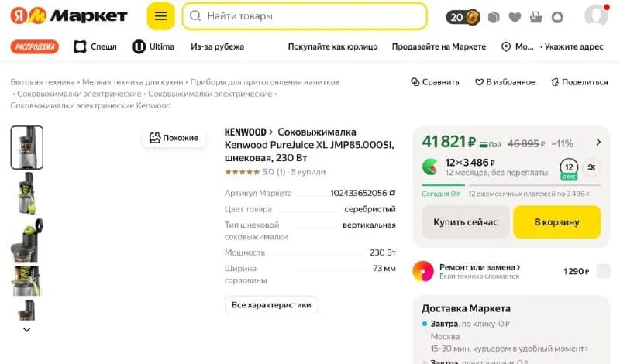The width and height of the screenshot is (620, 364).
Task: Open the user profile avatar
Action: point(596,15)
